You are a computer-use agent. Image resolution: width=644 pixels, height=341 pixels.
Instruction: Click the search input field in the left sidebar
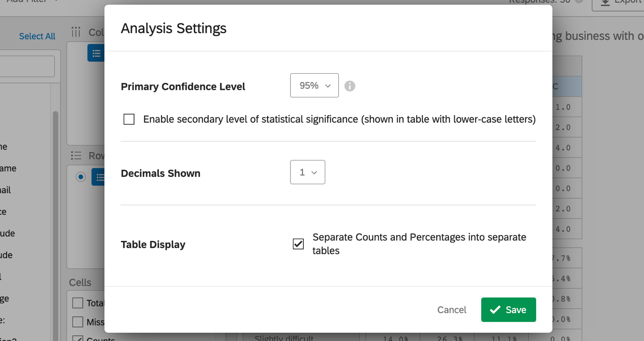point(27,66)
